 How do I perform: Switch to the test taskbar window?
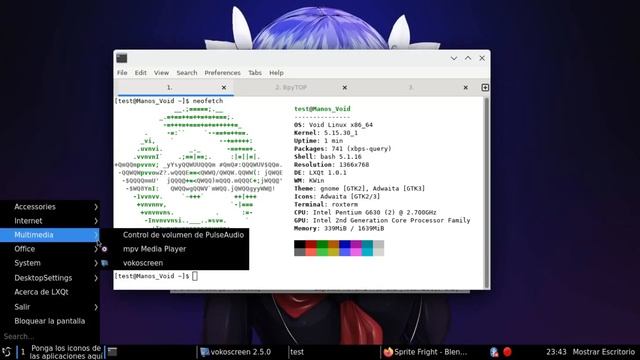333,352
